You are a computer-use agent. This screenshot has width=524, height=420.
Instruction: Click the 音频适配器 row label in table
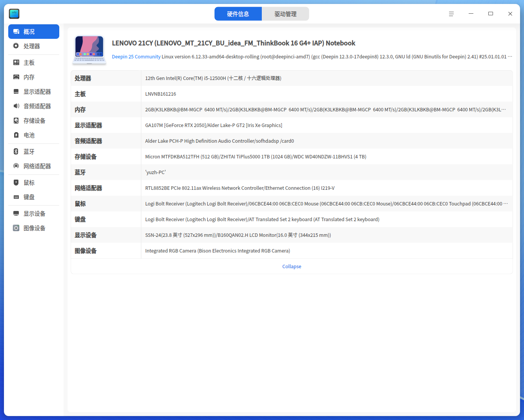[88, 141]
